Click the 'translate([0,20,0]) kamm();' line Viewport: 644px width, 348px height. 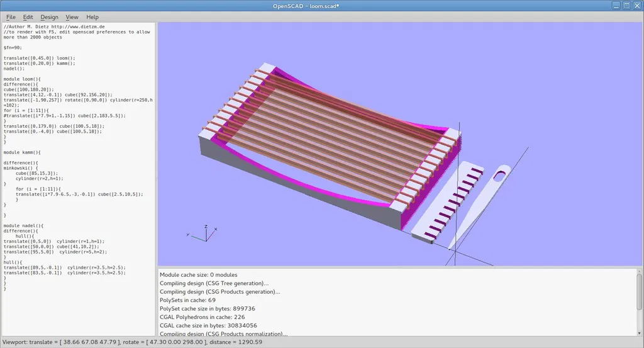[x=40, y=64]
